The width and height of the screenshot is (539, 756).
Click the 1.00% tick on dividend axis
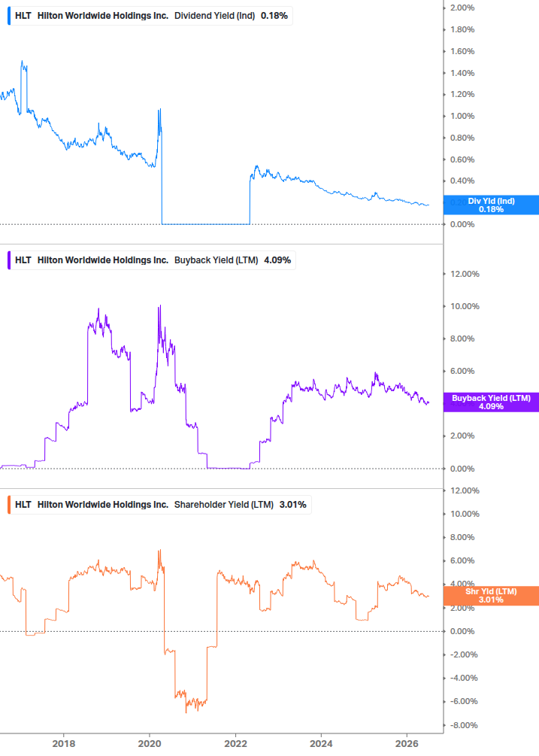[x=462, y=116]
